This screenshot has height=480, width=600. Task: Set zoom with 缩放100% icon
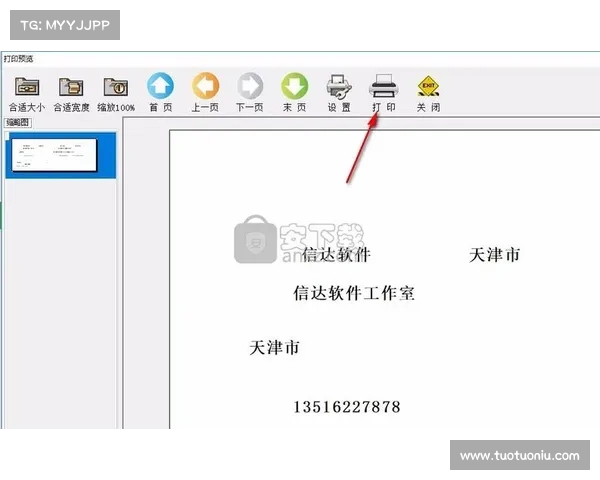[x=116, y=87]
